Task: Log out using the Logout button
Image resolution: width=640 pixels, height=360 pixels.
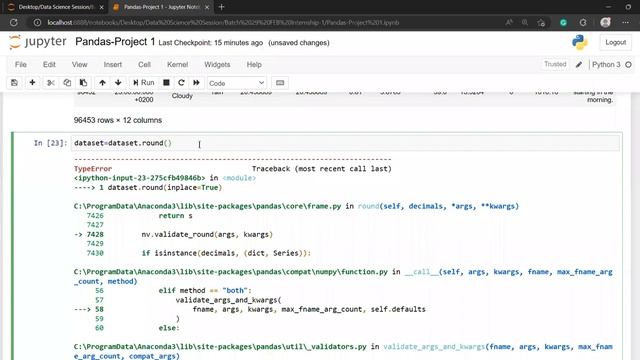Action: [616, 42]
